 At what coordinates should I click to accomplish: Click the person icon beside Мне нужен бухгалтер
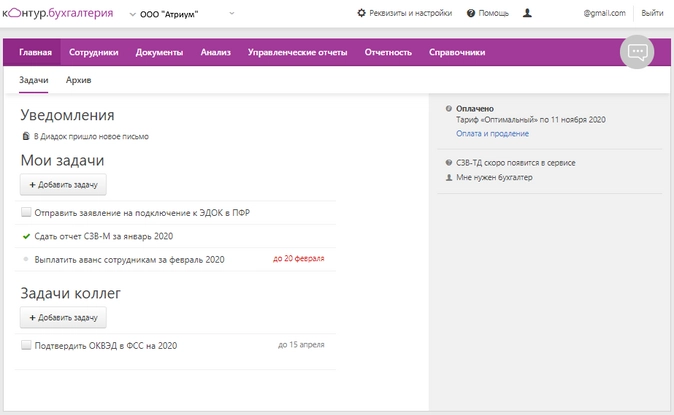tap(449, 177)
